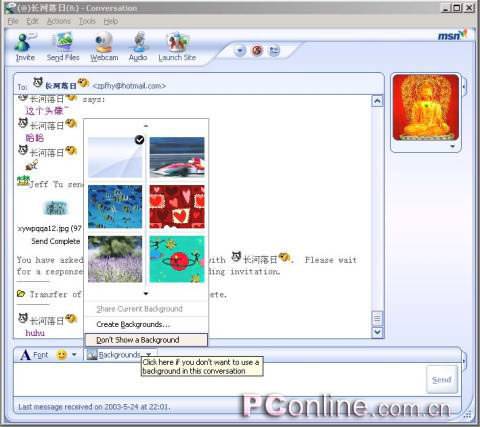Choose the red hearts background
Screen dimensions: 480x427
pyautogui.click(x=177, y=207)
